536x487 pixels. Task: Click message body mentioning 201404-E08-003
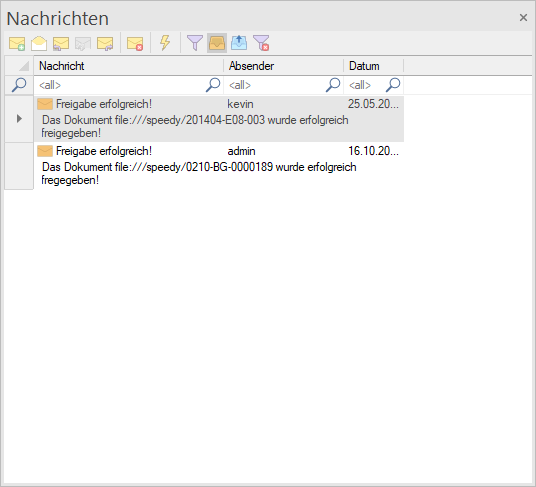point(195,126)
